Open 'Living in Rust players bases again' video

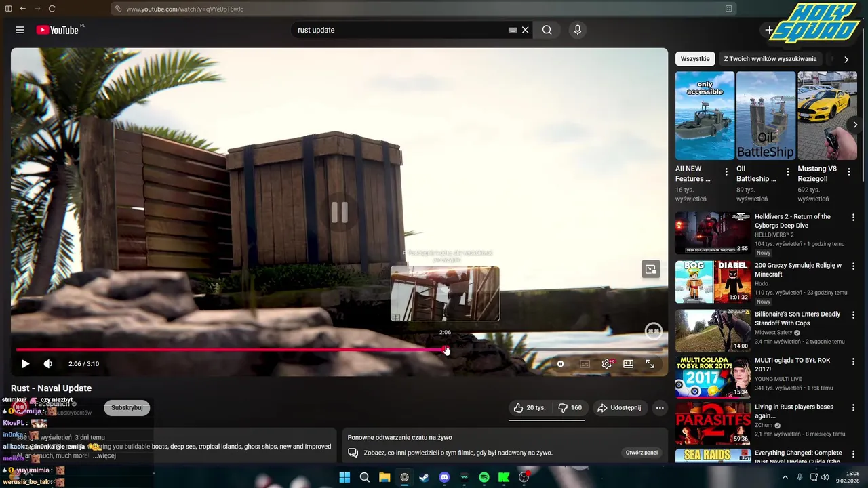click(x=794, y=411)
